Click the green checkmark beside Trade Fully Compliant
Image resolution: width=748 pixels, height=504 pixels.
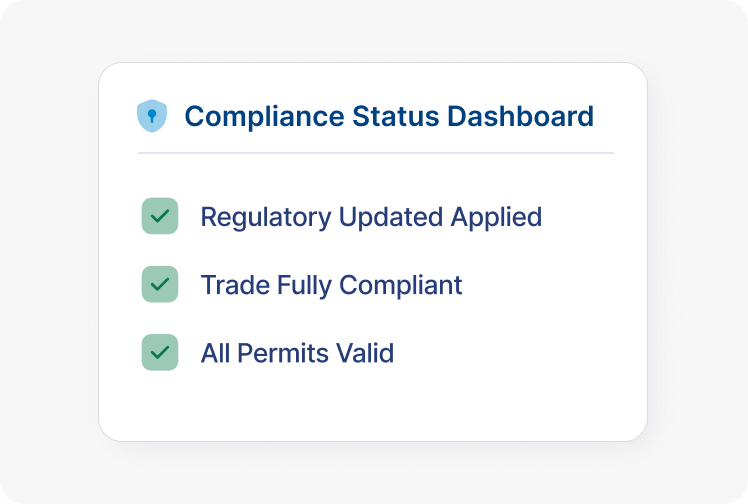point(160,284)
